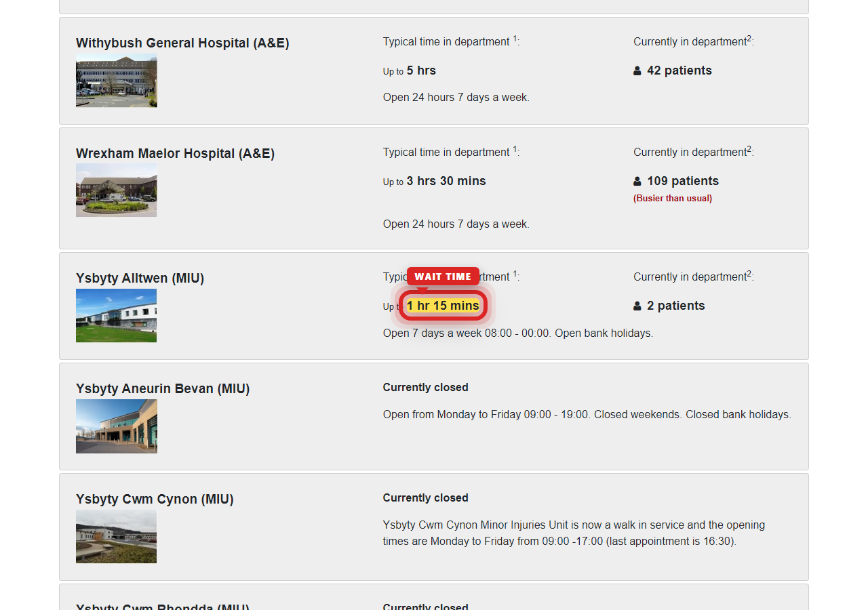Click Wrexham Maelor 'Currently in department' label
Screen dimensions: 868x610
click(694, 152)
